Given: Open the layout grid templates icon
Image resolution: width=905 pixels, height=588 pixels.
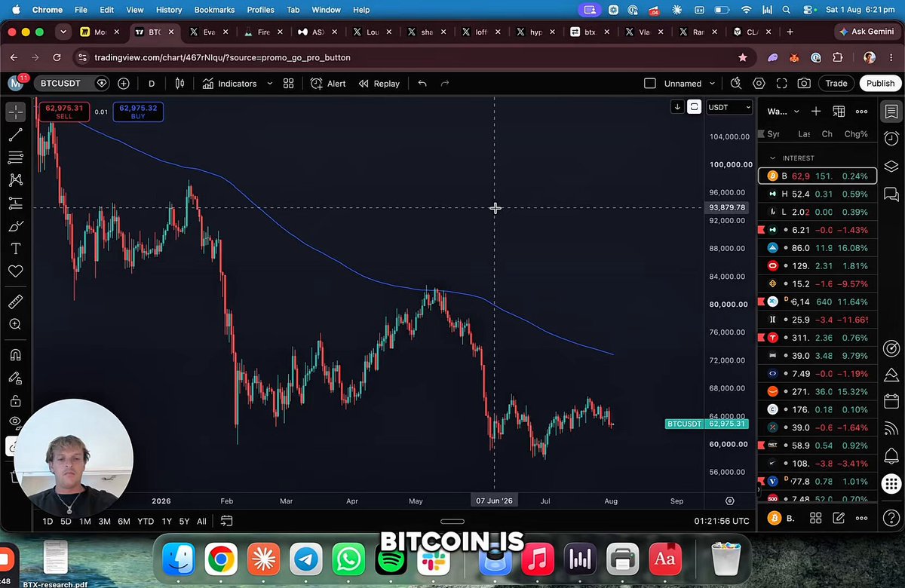Looking at the screenshot, I should pos(288,84).
